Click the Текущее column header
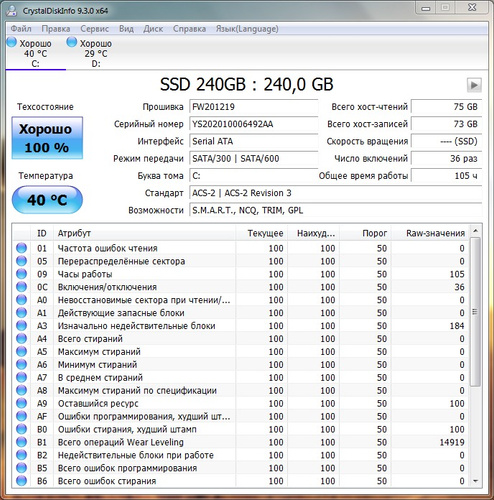 click(x=262, y=233)
